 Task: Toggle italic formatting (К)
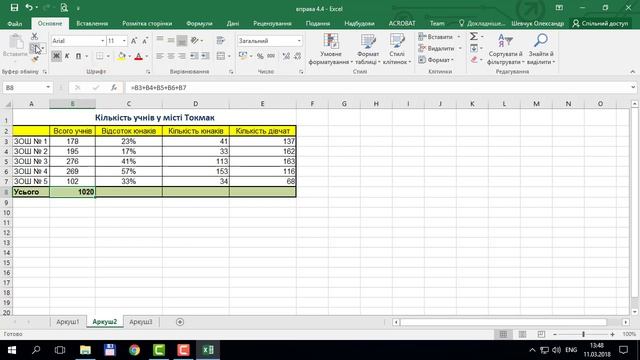67,56
